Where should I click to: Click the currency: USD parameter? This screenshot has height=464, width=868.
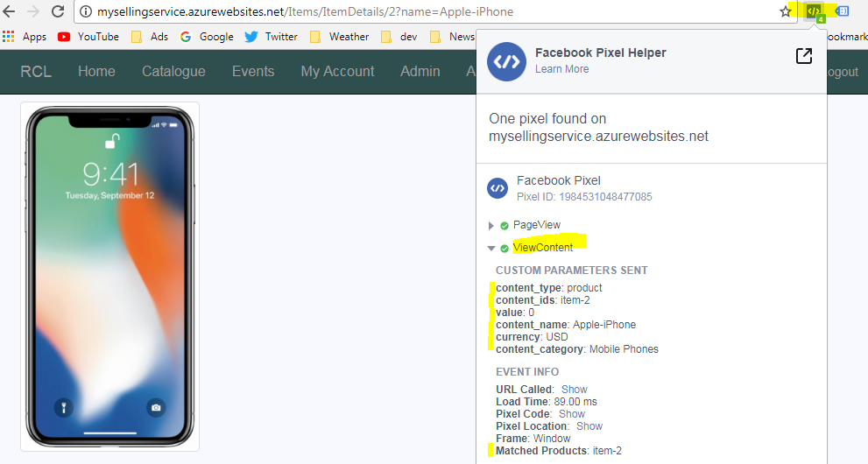point(532,337)
